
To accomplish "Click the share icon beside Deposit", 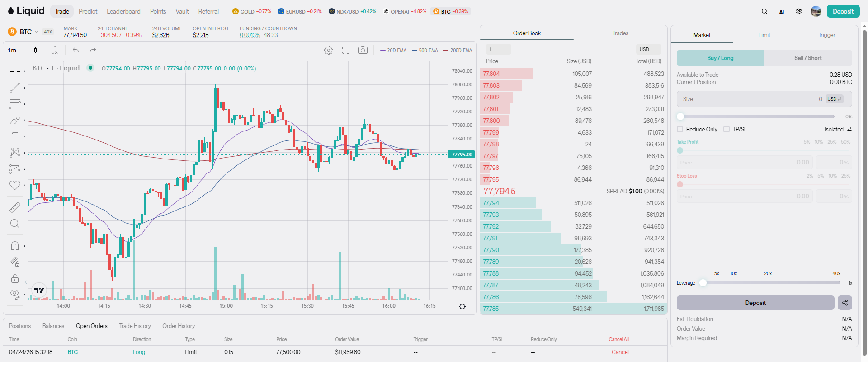I will [x=844, y=303].
